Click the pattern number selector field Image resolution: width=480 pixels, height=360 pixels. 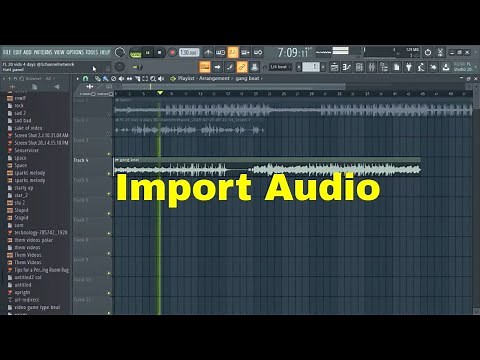pyautogui.click(x=311, y=67)
